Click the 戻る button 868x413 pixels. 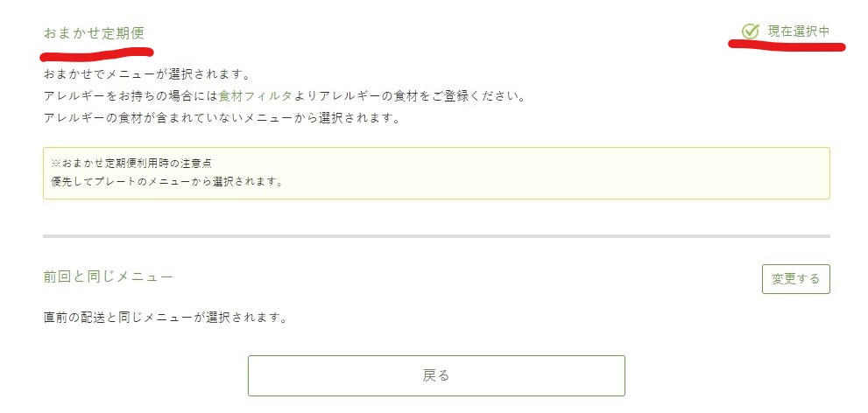436,376
